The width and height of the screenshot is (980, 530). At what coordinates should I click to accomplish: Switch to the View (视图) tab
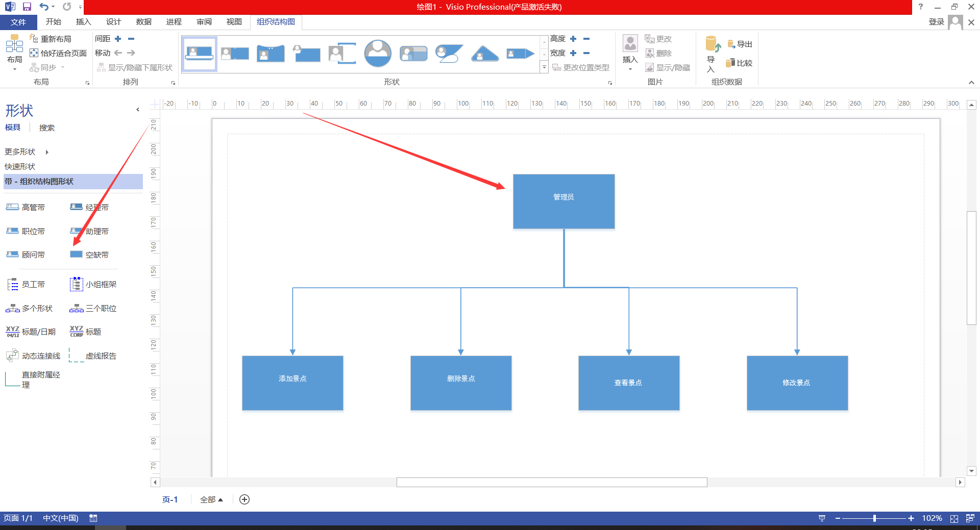[234, 21]
